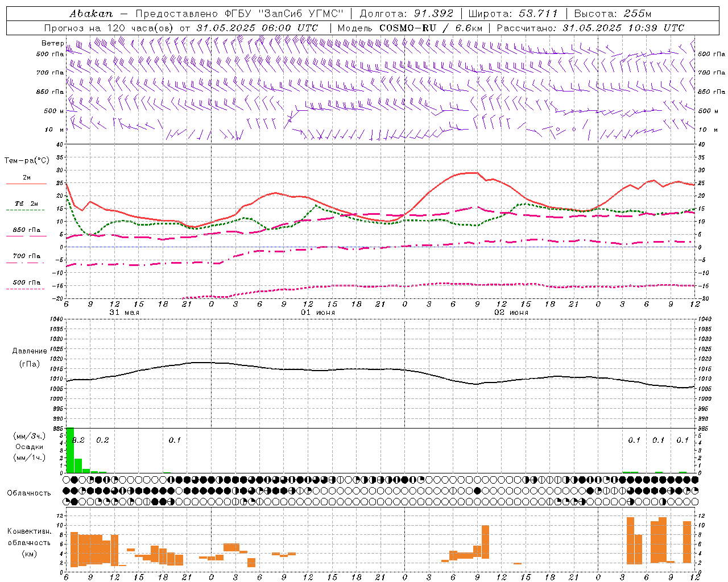728x582 pixels.
Task: Click the 700 гПа temperature legend entry
Action: 27,256
